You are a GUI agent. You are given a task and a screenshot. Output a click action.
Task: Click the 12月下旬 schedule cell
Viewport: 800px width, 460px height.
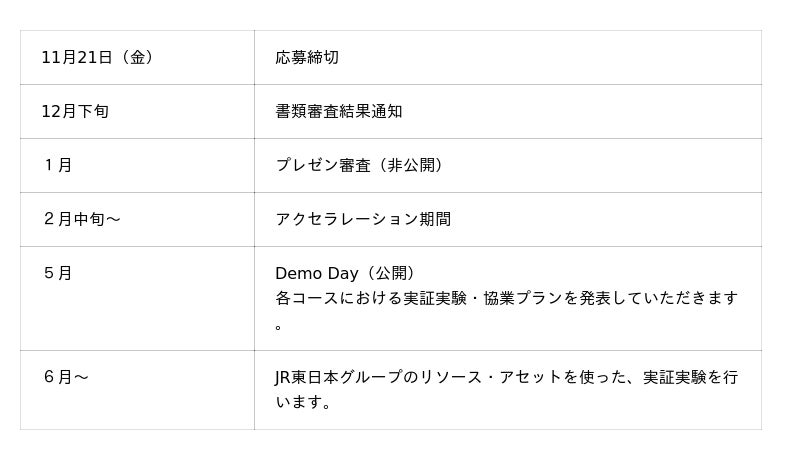(75, 111)
